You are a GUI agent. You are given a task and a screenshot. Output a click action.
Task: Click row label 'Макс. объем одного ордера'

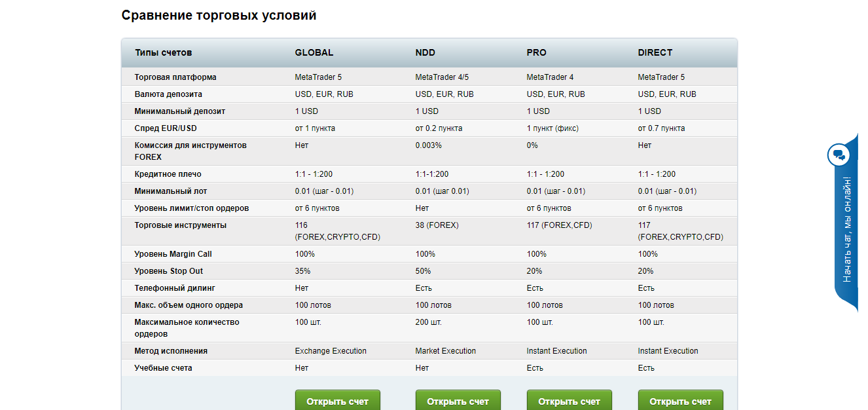[189, 305]
